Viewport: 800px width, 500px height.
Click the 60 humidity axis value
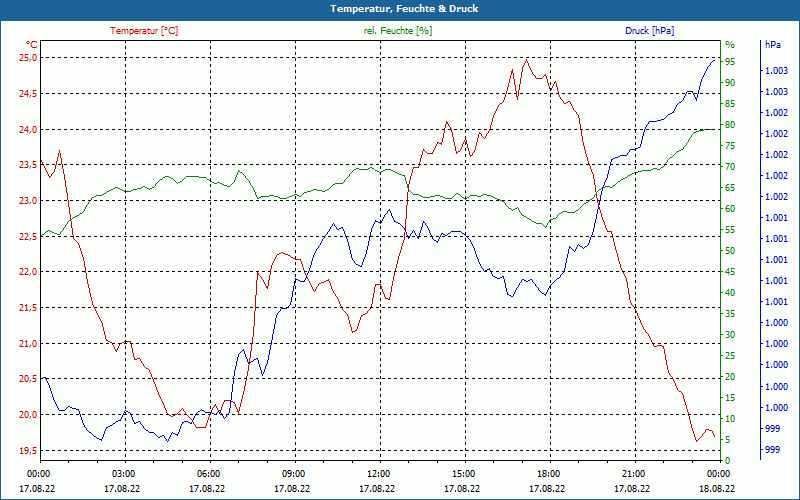point(730,209)
